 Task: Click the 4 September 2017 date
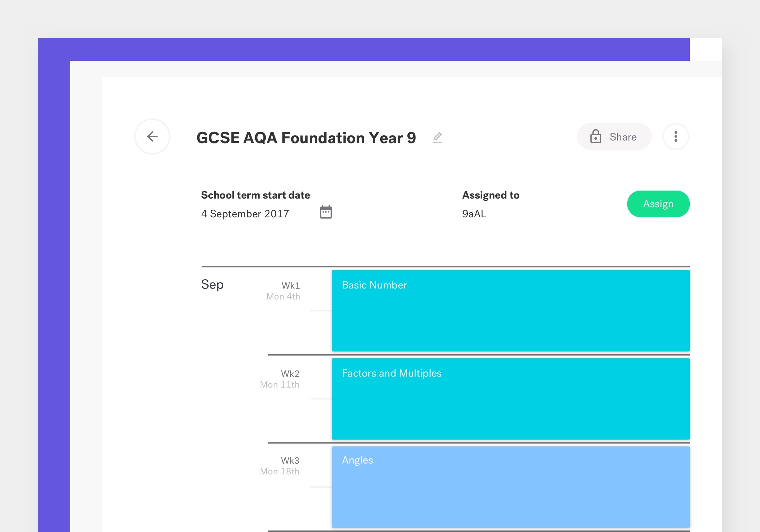coord(245,214)
